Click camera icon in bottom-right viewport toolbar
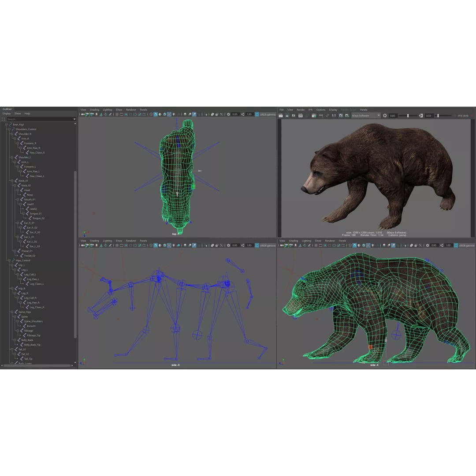The image size is (476, 476). [281, 245]
